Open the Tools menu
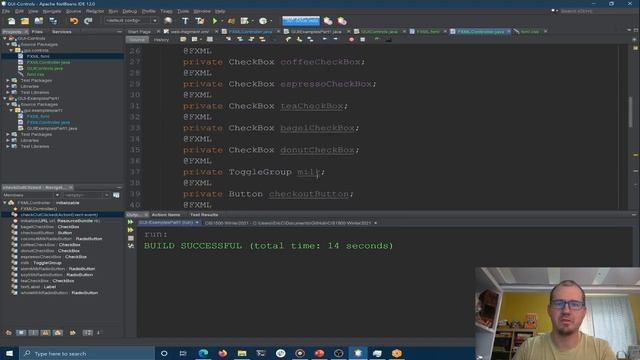This screenshot has height=360, width=640. [x=183, y=11]
